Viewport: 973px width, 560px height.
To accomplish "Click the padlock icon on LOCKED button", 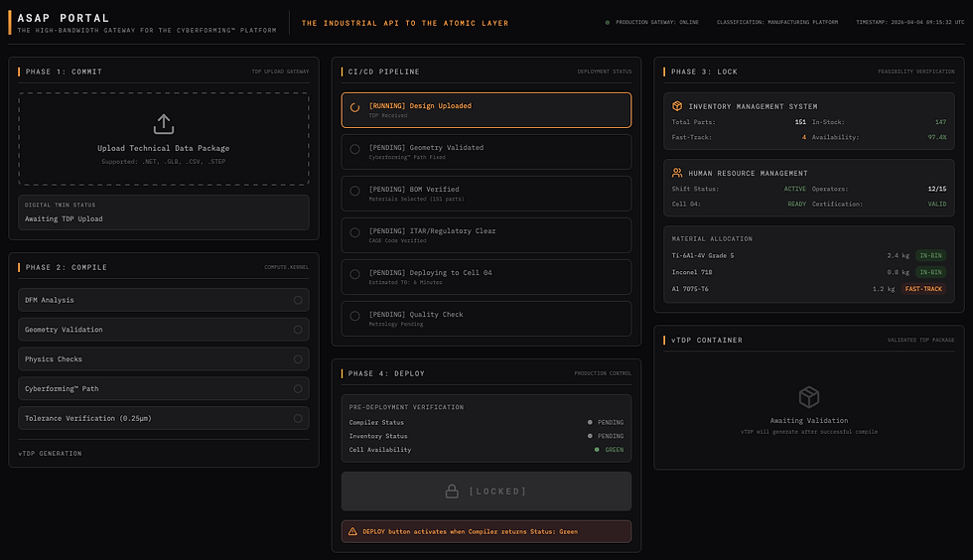I will pyautogui.click(x=452, y=491).
